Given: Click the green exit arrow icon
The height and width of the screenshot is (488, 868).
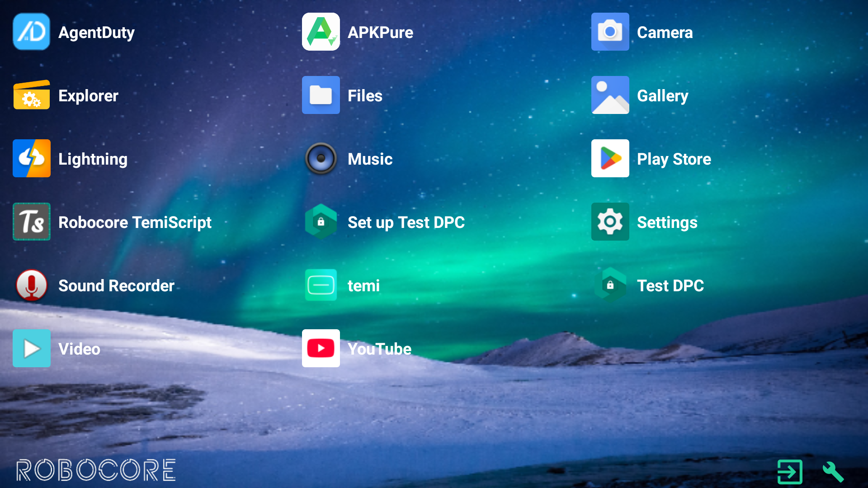Looking at the screenshot, I should pos(790,472).
